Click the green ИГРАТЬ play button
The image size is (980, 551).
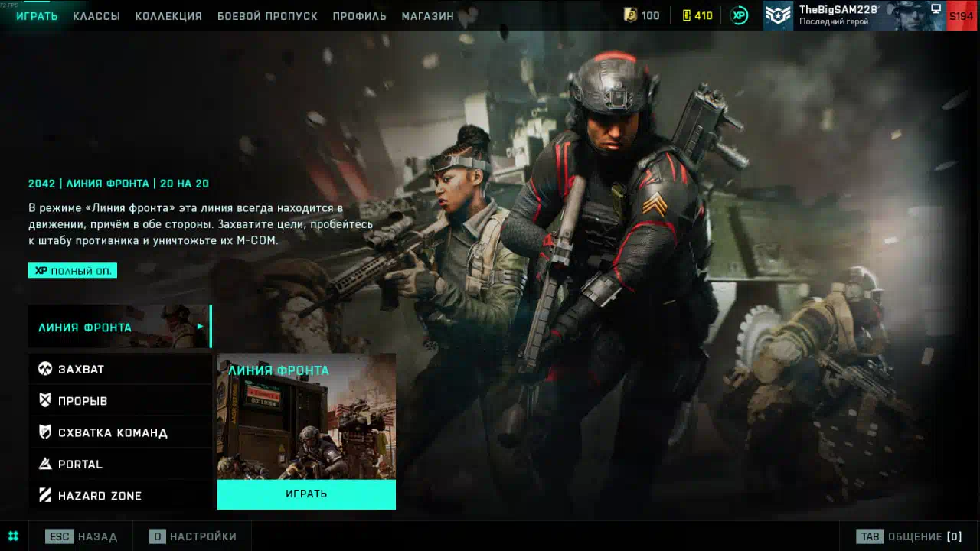point(306,494)
